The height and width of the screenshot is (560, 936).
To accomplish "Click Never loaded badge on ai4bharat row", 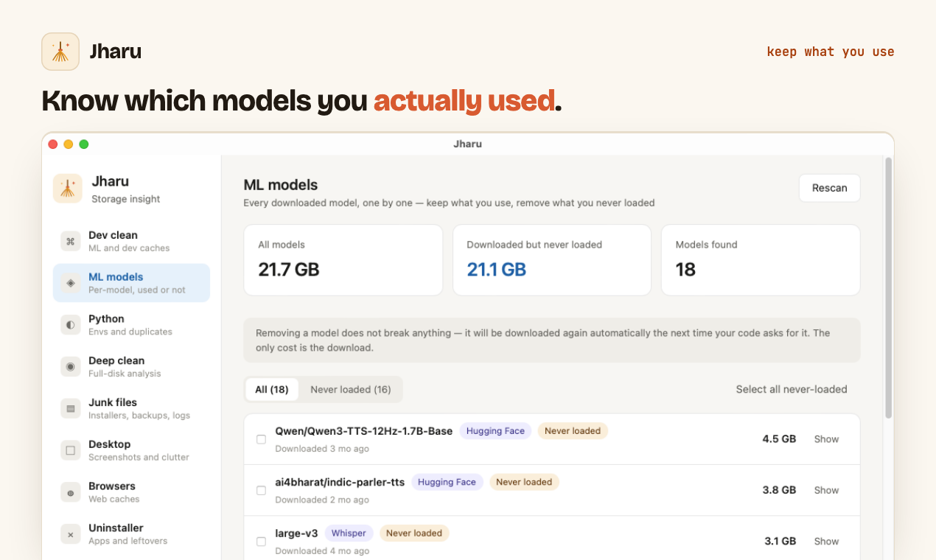I will pyautogui.click(x=524, y=482).
